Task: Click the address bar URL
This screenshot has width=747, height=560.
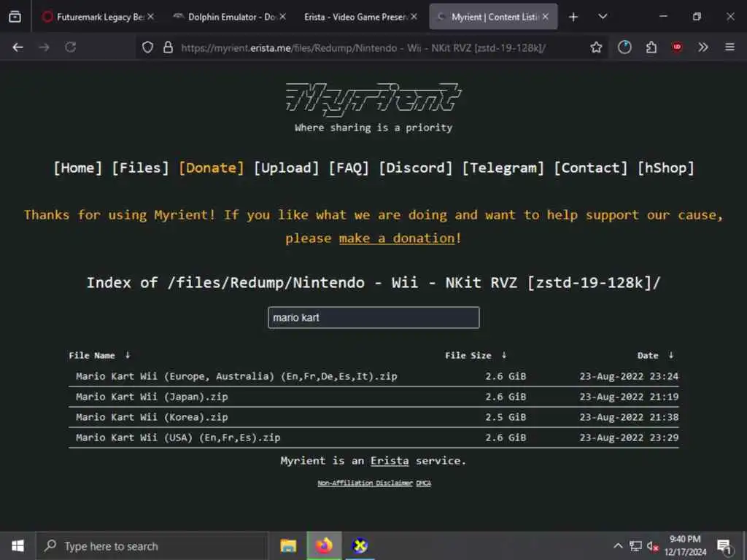Action: pyautogui.click(x=363, y=47)
